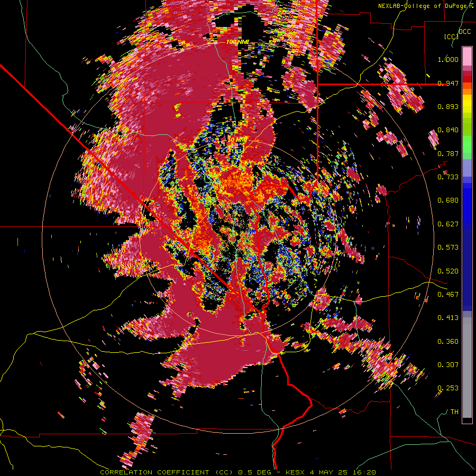476x476 pixels.
Task: Select the 0.680 scale value
Action: 448,200
